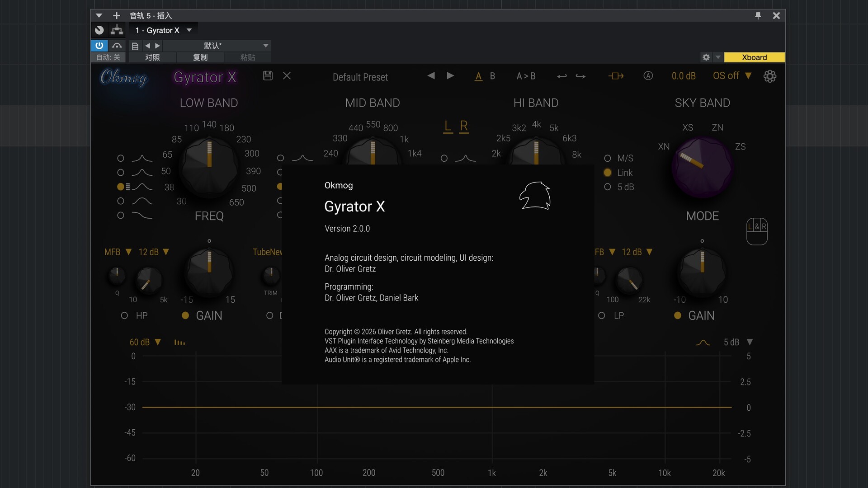Open the spectrum analyzer bars icon

pyautogui.click(x=179, y=343)
